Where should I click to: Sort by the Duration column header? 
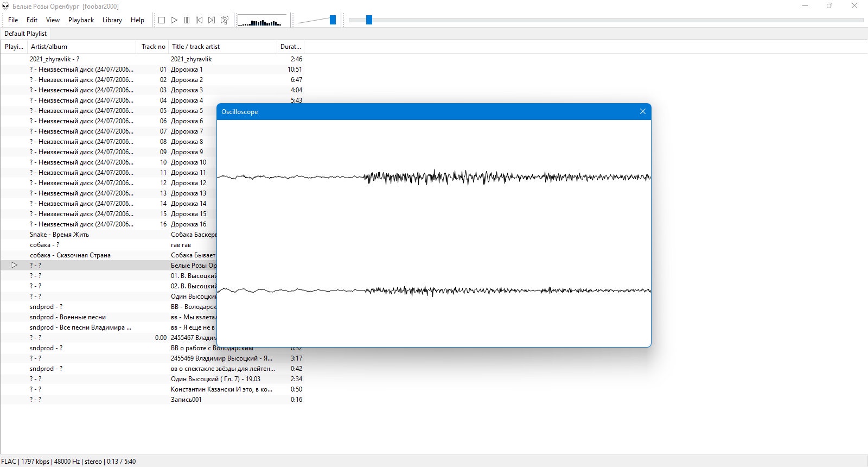(290, 47)
